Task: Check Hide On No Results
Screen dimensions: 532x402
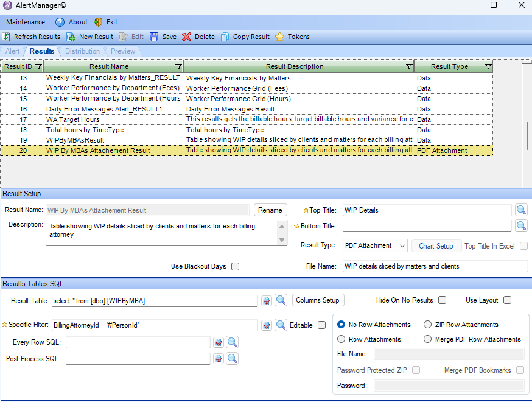Action: 442,300
